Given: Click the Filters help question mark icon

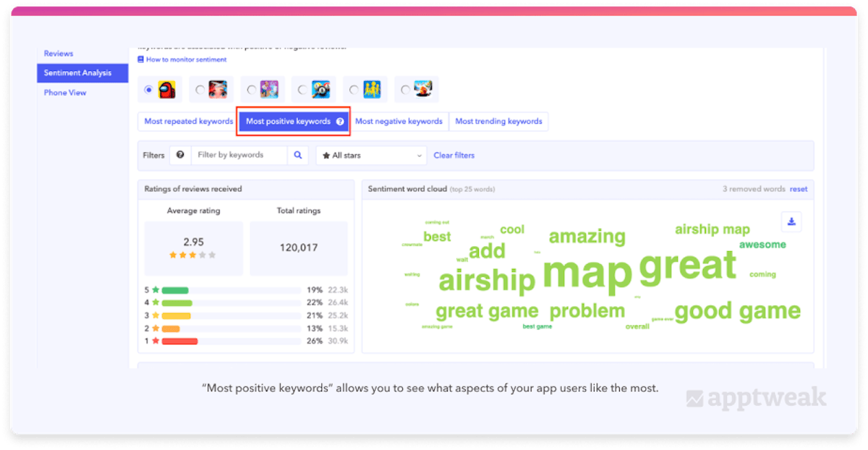Looking at the screenshot, I should click(x=180, y=156).
